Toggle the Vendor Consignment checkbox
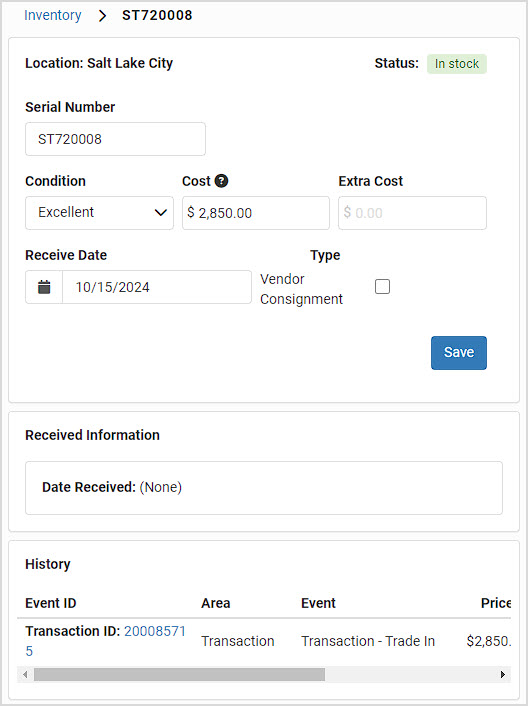528x706 pixels. [x=383, y=286]
